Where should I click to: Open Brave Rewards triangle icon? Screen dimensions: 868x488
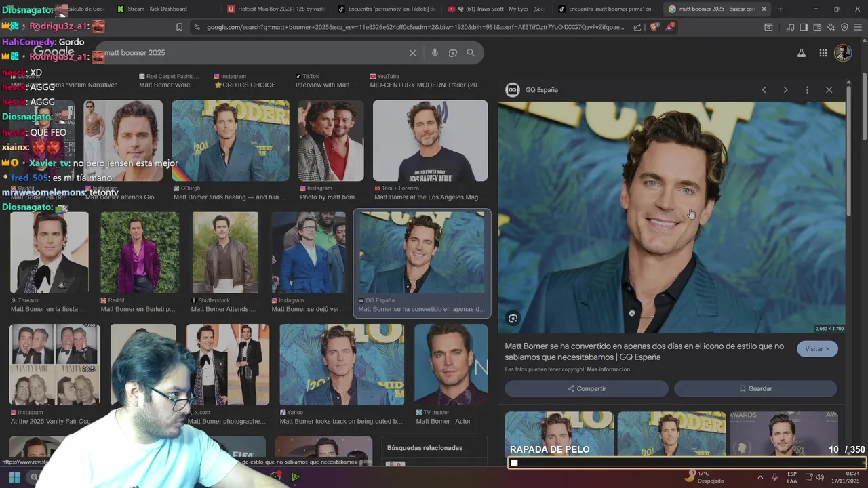670,27
